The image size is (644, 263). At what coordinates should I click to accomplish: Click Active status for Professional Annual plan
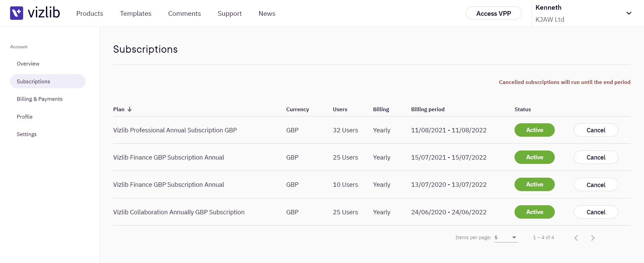(x=535, y=130)
